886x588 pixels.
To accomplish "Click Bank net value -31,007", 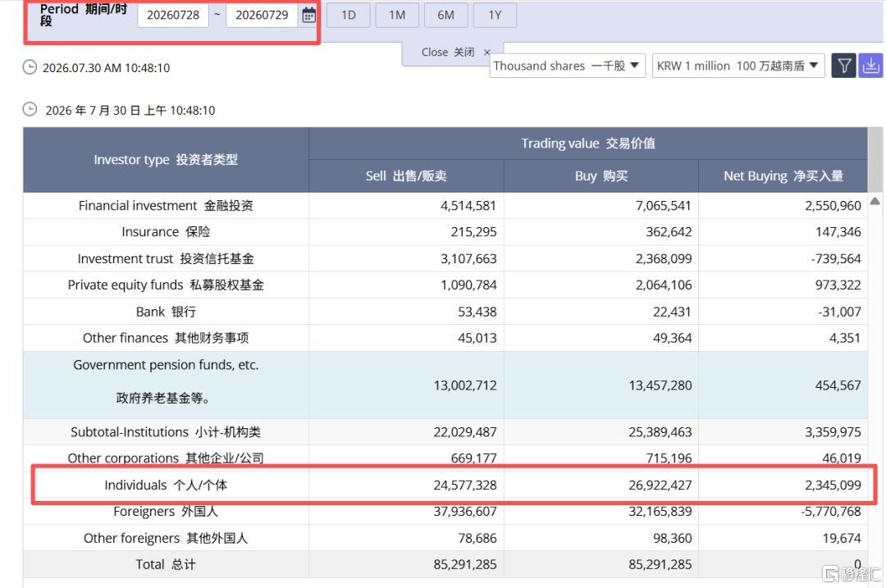I will 839,312.
